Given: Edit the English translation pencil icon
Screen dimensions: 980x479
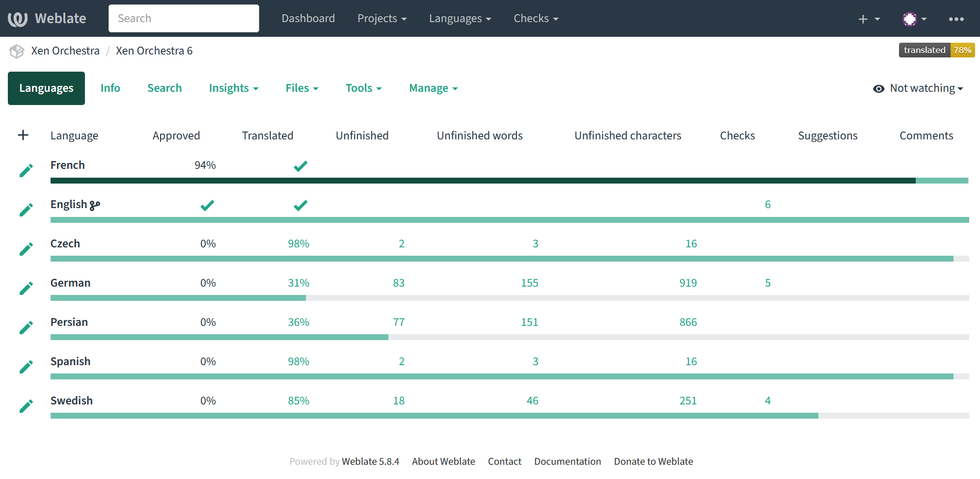Looking at the screenshot, I should pyautogui.click(x=26, y=210).
